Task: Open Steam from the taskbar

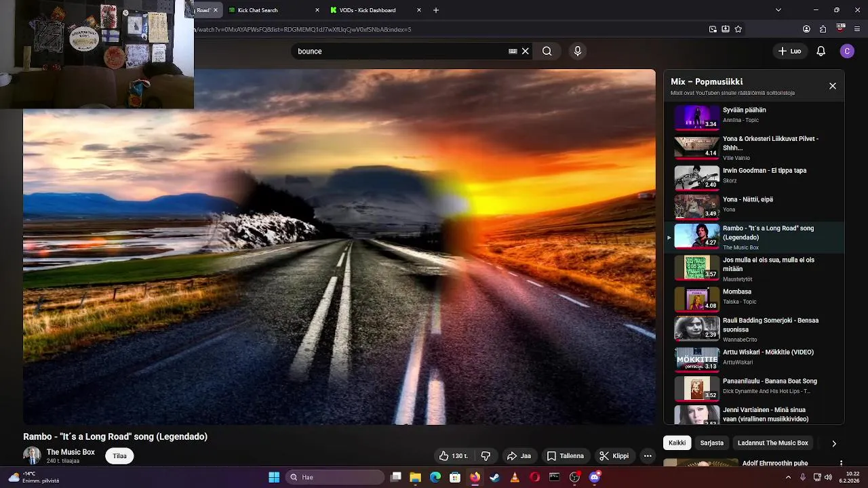Action: (x=495, y=477)
